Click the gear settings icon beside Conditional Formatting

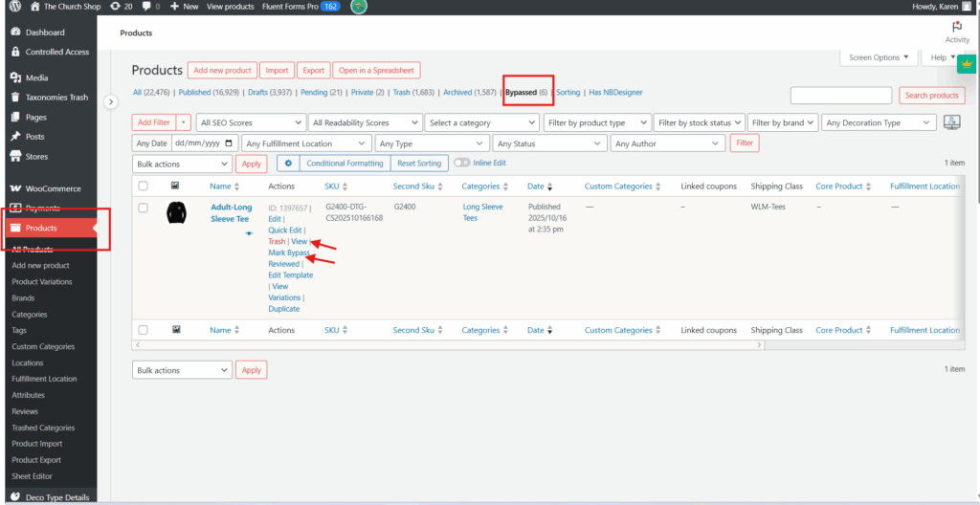point(286,164)
